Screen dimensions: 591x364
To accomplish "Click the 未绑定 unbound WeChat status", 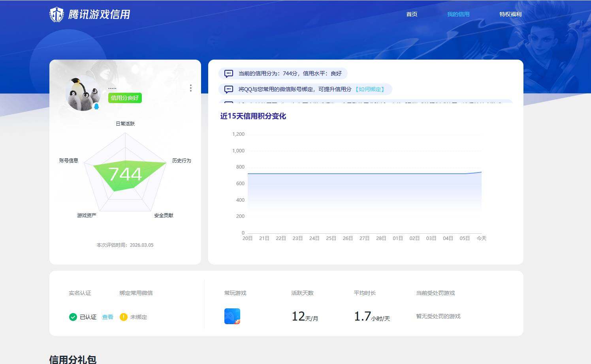I will coord(138,317).
